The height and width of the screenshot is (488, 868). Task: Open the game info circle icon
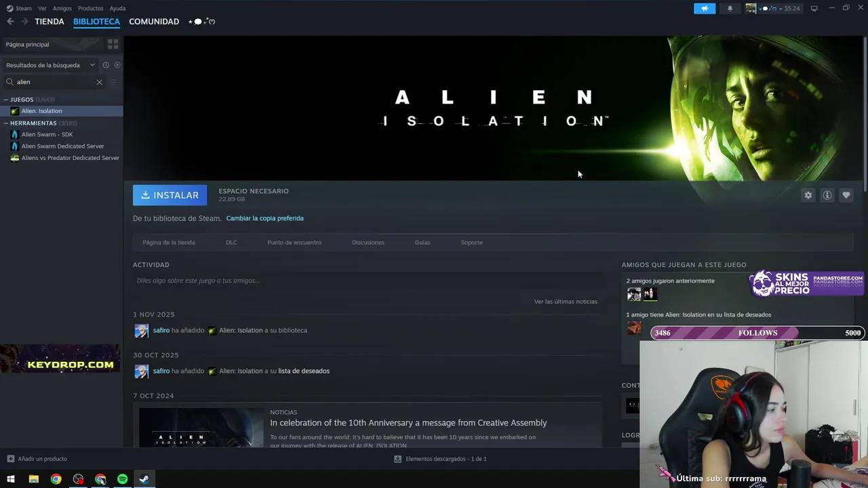point(827,195)
